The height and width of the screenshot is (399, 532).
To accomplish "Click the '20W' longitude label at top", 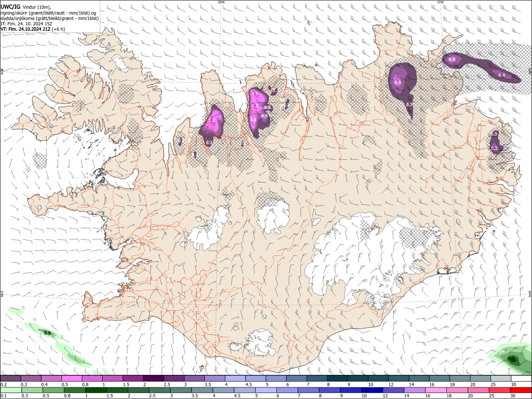I will coord(221,2).
